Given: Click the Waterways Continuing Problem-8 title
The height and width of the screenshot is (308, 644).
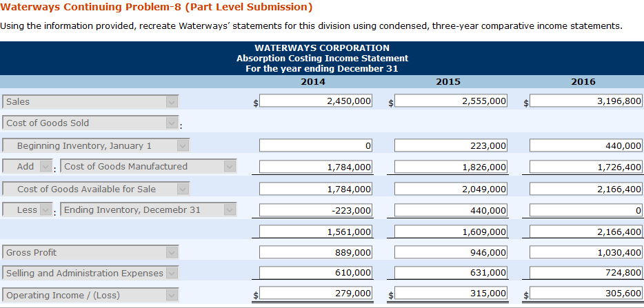Looking at the screenshot, I should click(x=157, y=7).
